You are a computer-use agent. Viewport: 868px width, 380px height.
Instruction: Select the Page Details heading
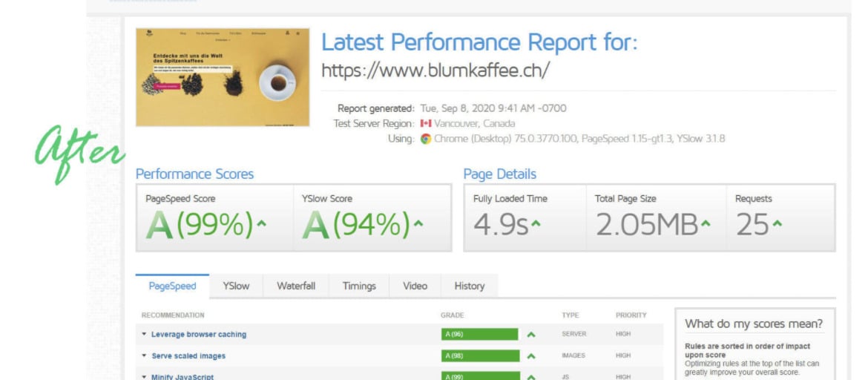click(x=500, y=174)
